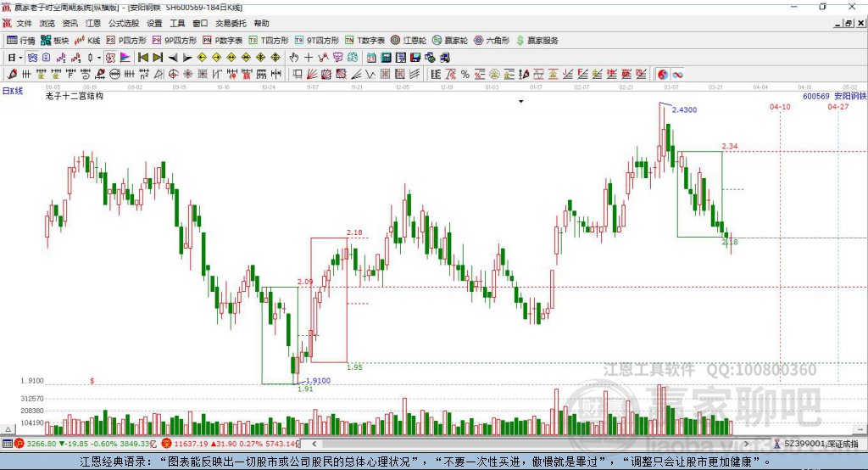This screenshot has height=470, width=868.
Task: Open the 公式选股 menu
Action: pyautogui.click(x=124, y=23)
